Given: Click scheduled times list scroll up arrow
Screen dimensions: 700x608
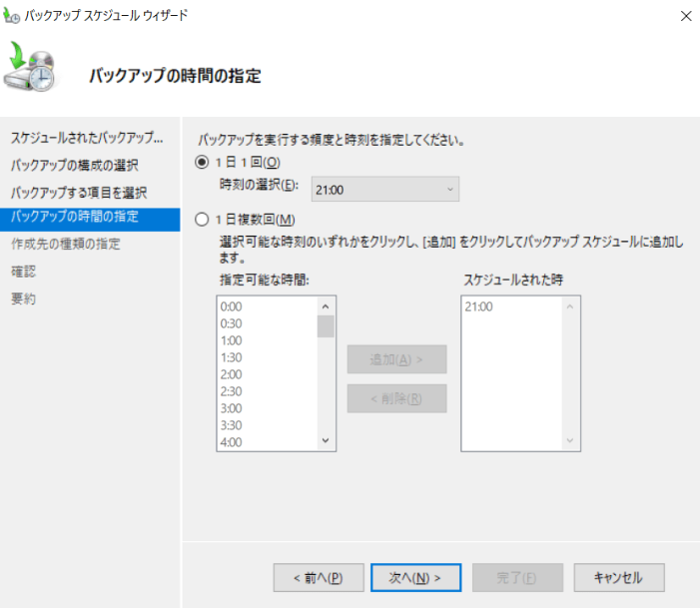Looking at the screenshot, I should 570,306.
